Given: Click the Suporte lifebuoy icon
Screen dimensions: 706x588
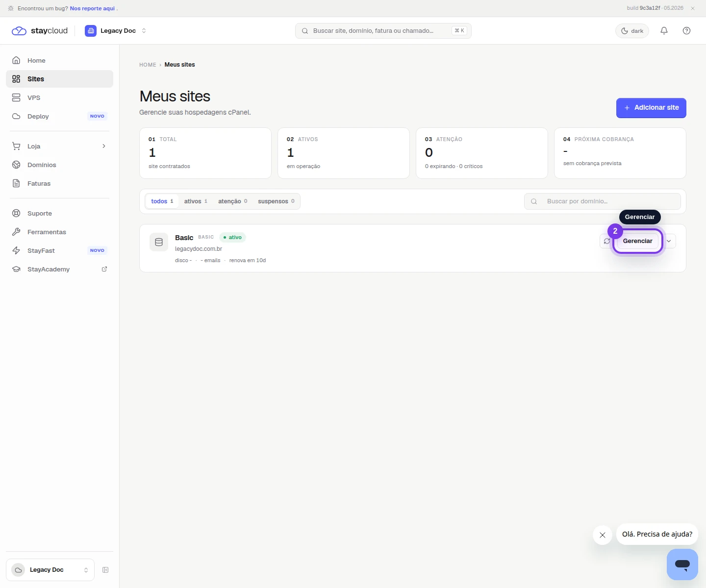Looking at the screenshot, I should (x=16, y=213).
